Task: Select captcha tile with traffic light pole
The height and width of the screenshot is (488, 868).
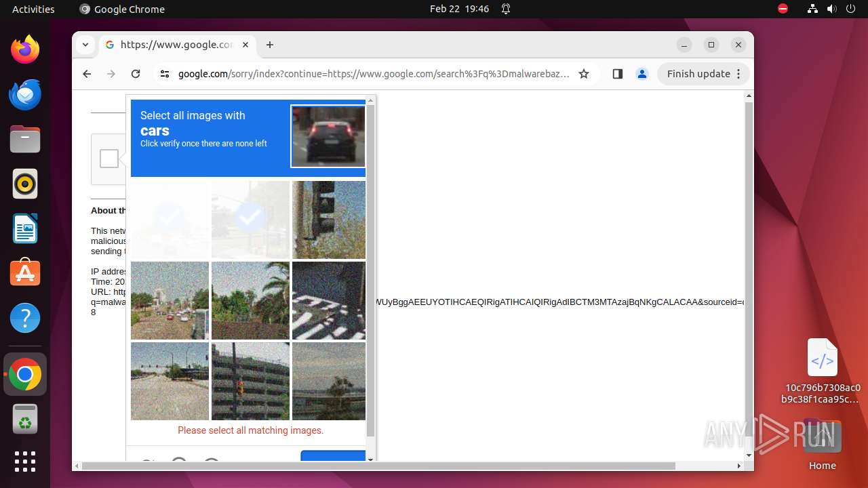Action: point(329,220)
